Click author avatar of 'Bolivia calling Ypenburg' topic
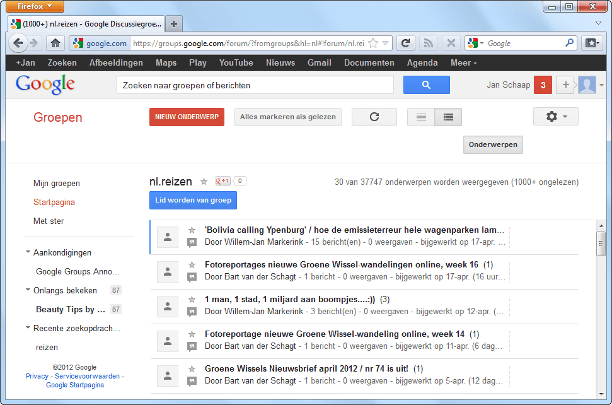 click(x=168, y=237)
